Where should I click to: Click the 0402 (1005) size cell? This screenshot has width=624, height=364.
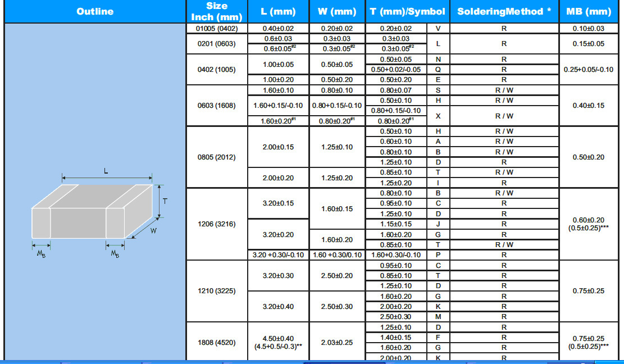(217, 70)
